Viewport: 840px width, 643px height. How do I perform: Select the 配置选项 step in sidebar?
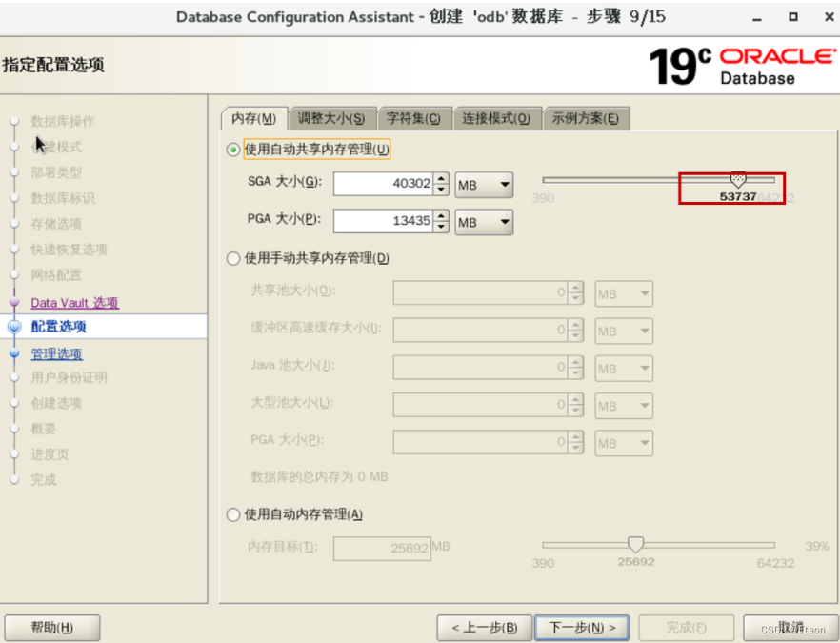point(58,327)
